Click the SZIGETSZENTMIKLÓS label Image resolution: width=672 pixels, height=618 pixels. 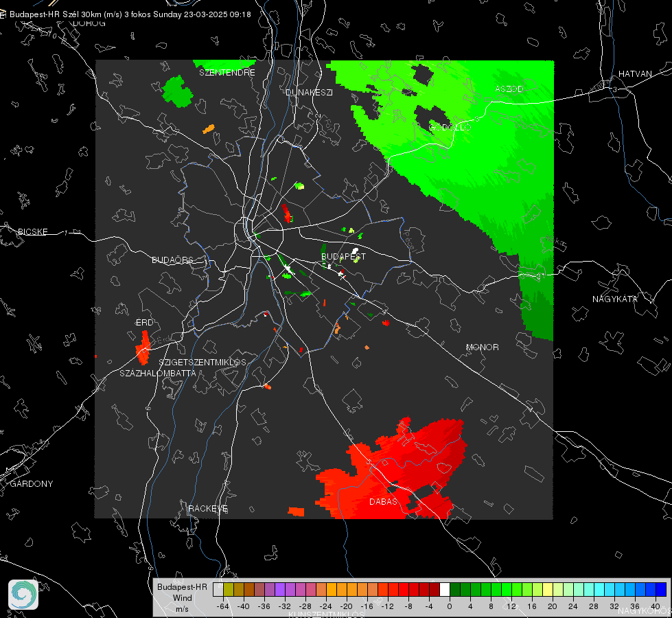coord(202,363)
